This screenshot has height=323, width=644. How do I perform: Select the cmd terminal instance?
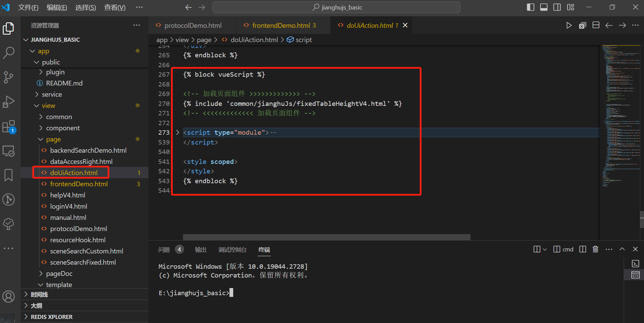pos(563,249)
